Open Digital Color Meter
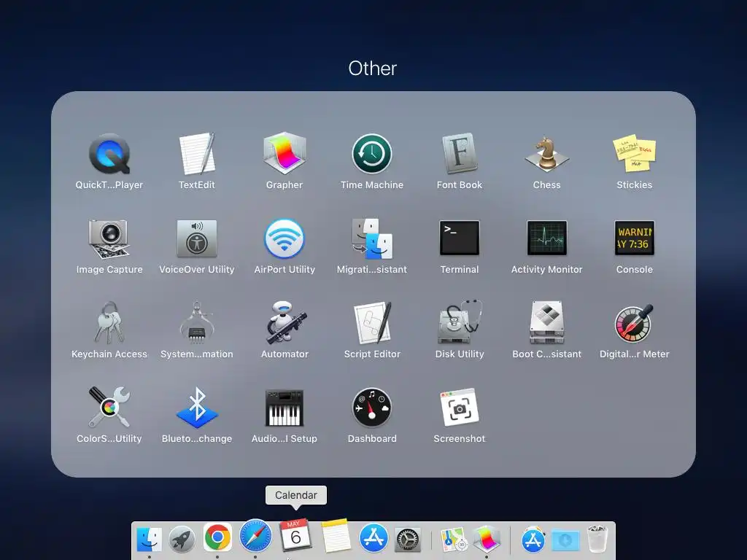747x560 pixels. coord(634,323)
